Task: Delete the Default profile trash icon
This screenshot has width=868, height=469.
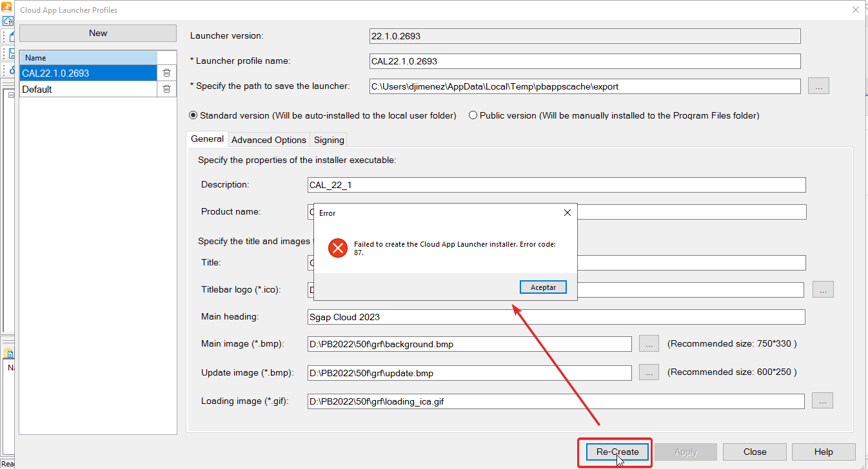Action: point(166,90)
